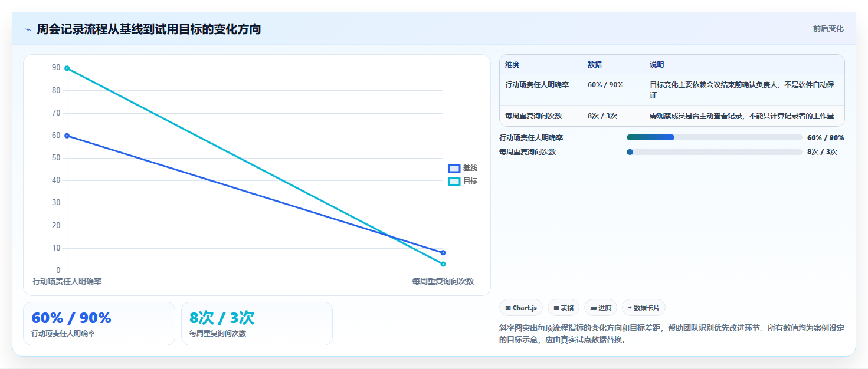Screen dimensions: 868x369
Task: Click y-axis tick label 50
Action: point(56,158)
